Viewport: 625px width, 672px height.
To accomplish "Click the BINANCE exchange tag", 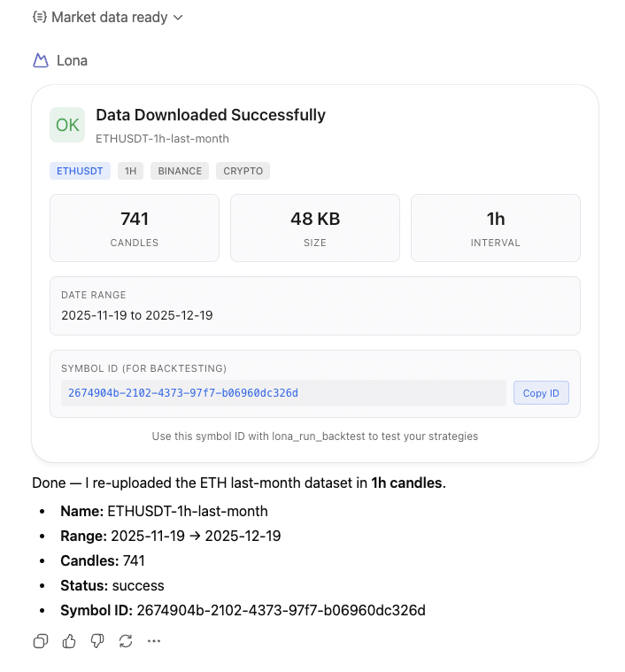I will pos(180,171).
